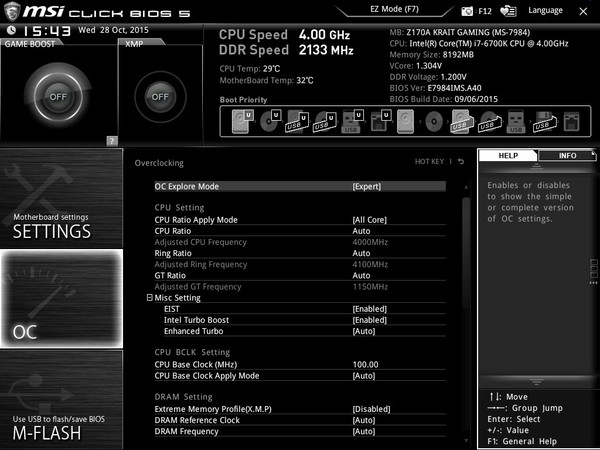Open the OC overclocking gauge panel
600x450 pixels.
click(x=62, y=298)
